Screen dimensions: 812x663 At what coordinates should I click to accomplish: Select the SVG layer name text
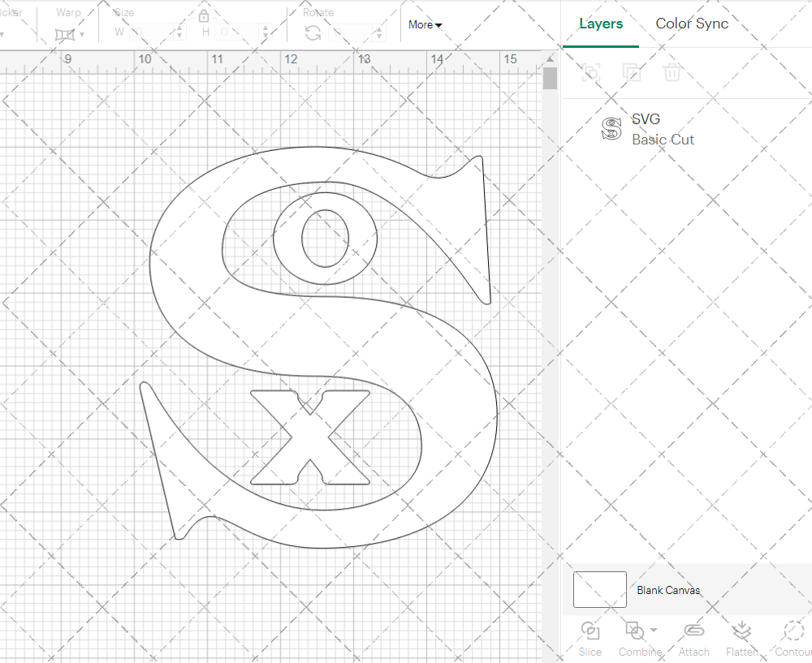click(x=646, y=119)
